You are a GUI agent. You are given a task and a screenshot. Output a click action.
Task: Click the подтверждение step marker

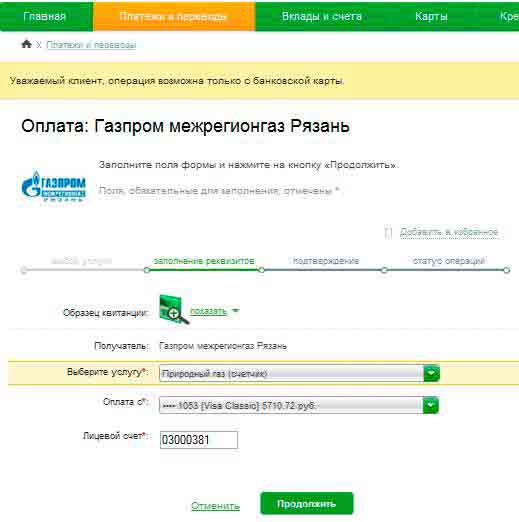[x=261, y=270]
